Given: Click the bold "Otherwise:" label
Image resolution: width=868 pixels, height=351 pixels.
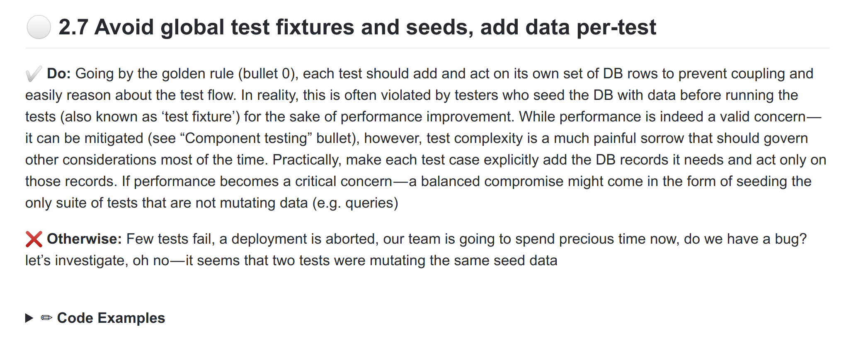Looking at the screenshot, I should pyautogui.click(x=84, y=239).
